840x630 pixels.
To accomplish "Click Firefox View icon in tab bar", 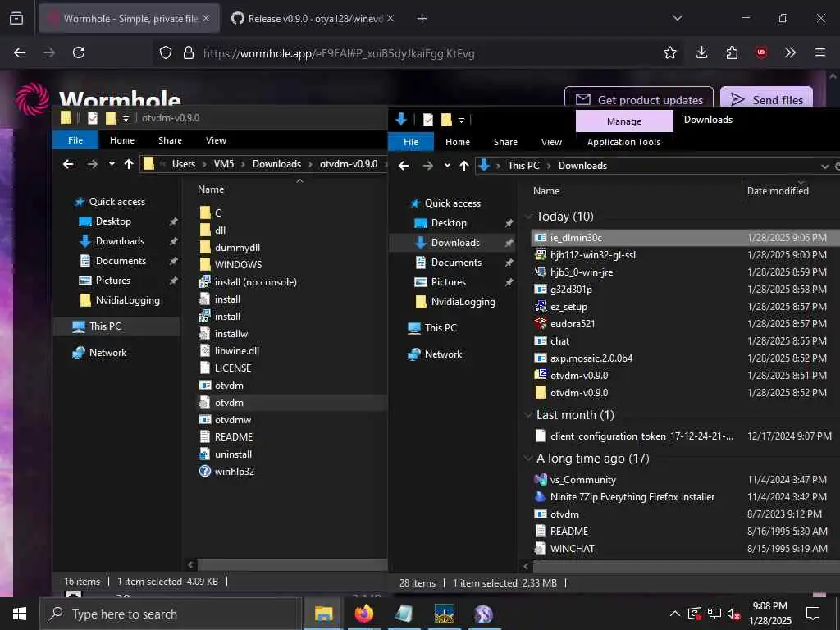I will coord(16,19).
